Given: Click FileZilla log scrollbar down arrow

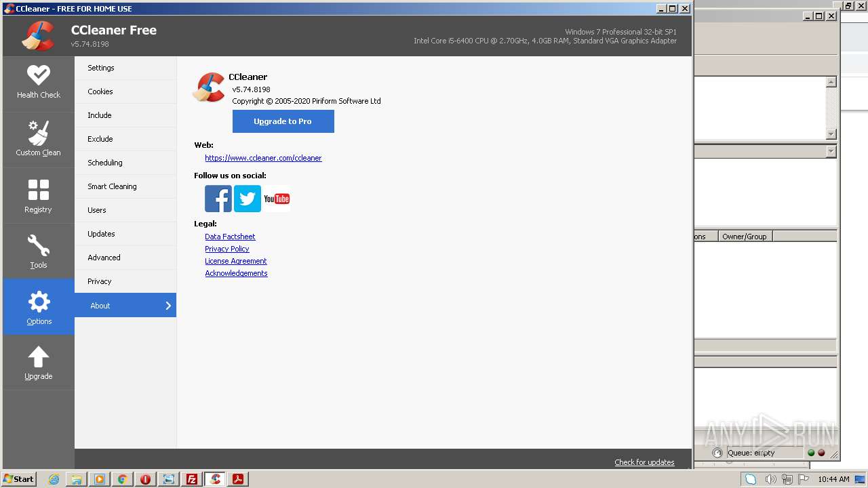Looking at the screenshot, I should (x=831, y=134).
